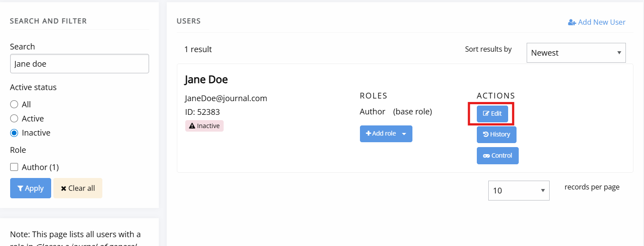Click the JaneDoe@journal.com email text

pos(226,98)
